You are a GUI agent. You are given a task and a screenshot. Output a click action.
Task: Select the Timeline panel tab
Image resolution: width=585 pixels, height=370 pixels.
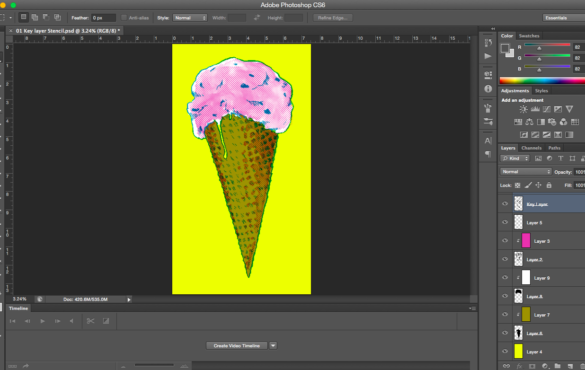pos(18,308)
